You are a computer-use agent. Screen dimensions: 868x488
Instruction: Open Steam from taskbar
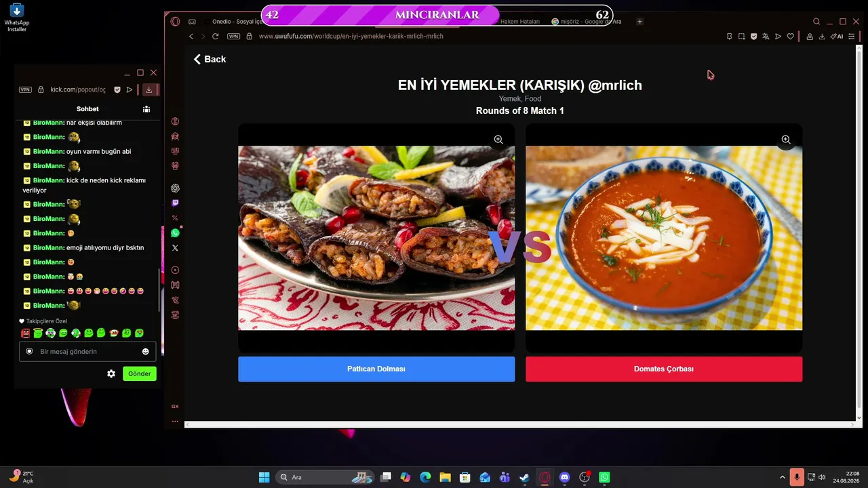click(x=524, y=477)
